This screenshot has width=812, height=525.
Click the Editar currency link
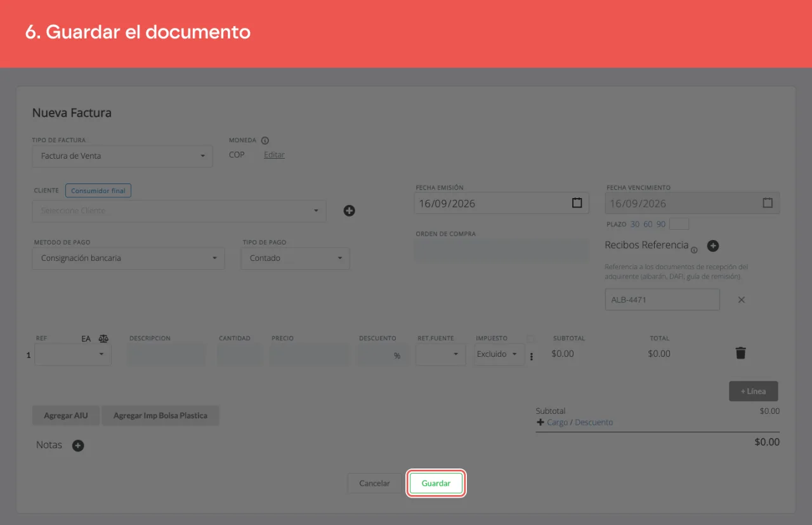[x=274, y=155]
